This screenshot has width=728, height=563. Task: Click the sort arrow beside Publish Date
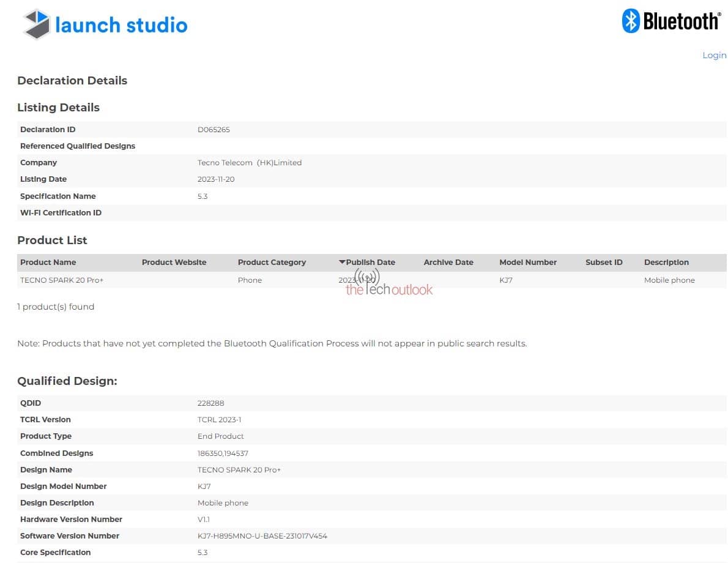[342, 262]
